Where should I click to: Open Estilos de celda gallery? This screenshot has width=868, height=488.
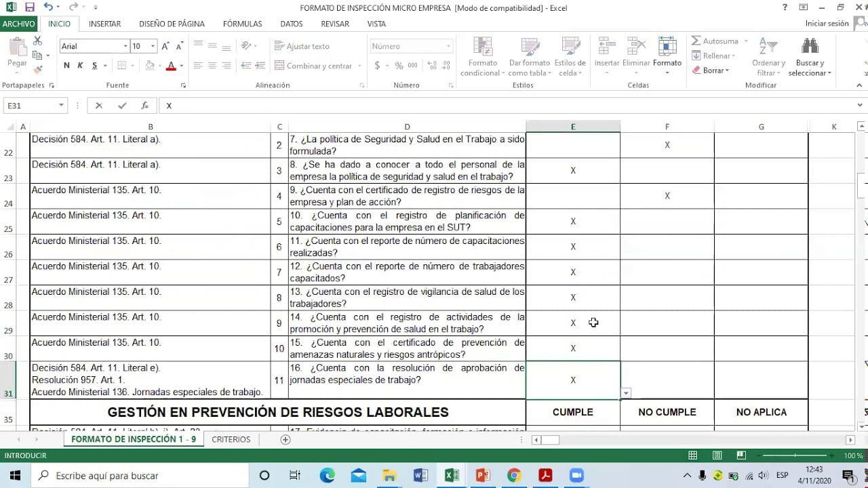tap(570, 57)
